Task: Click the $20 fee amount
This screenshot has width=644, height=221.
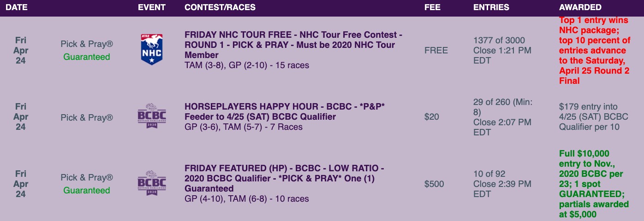Action: pyautogui.click(x=432, y=117)
